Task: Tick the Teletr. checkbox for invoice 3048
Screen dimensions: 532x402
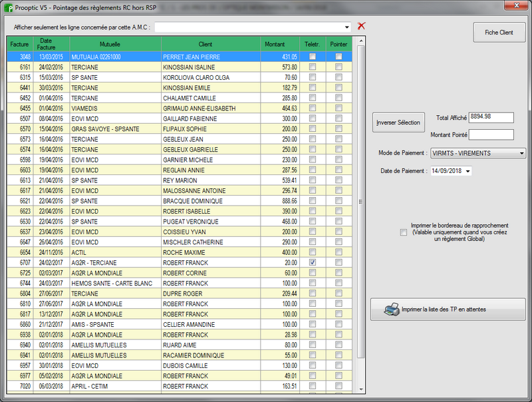Action: click(x=313, y=57)
